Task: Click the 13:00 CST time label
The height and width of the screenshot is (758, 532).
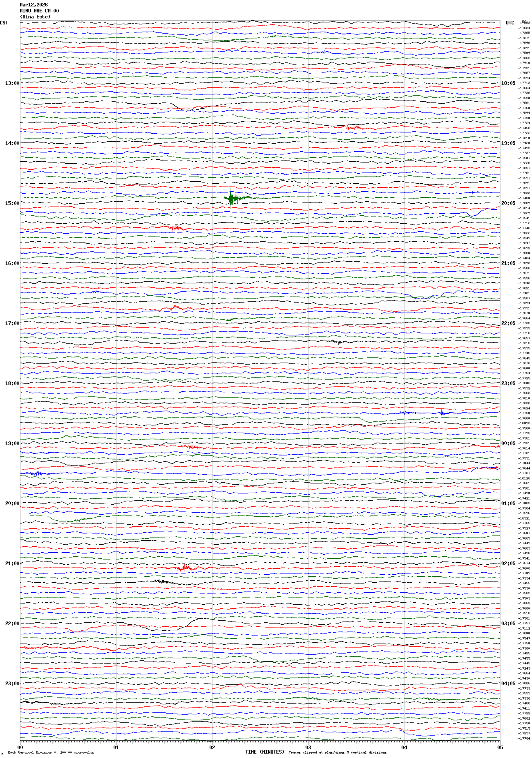Action: click(12, 83)
